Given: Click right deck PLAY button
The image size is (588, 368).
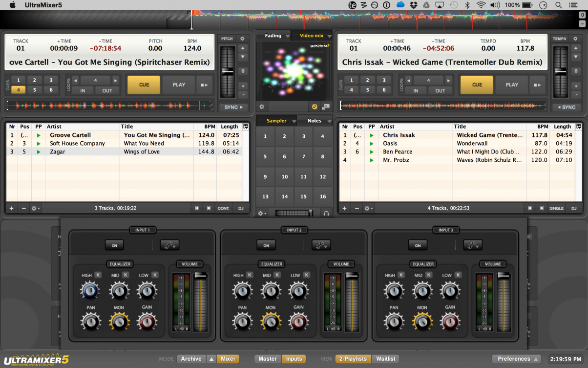Looking at the screenshot, I should [x=512, y=85].
